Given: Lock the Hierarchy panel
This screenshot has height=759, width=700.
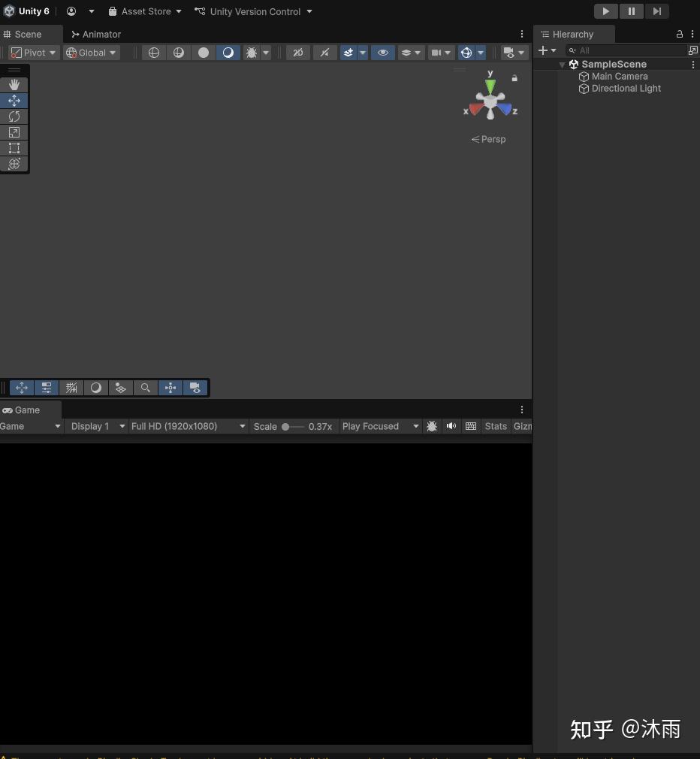Looking at the screenshot, I should click(x=680, y=34).
